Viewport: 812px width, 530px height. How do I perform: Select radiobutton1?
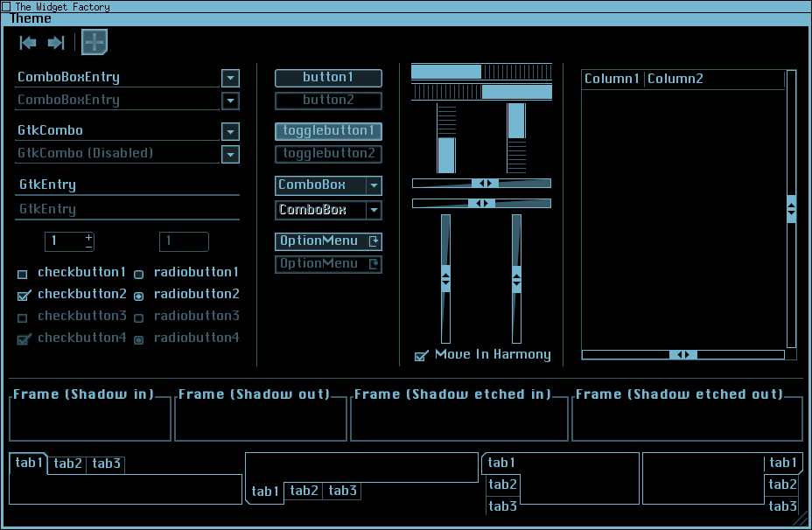pos(138,275)
